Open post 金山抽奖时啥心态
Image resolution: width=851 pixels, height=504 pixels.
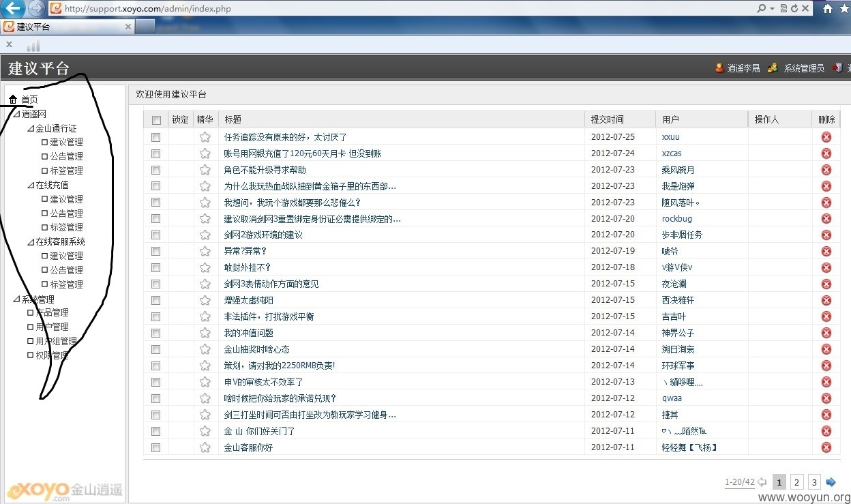click(x=257, y=349)
